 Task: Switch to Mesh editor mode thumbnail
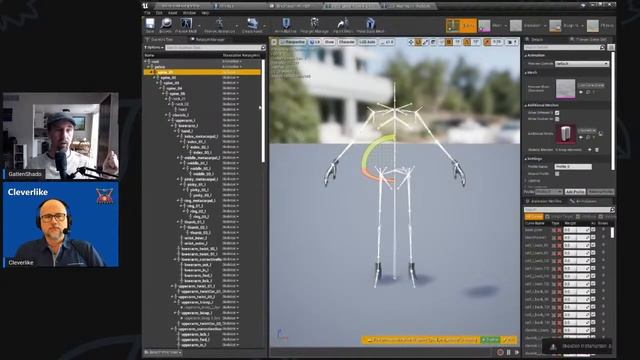tap(484, 26)
